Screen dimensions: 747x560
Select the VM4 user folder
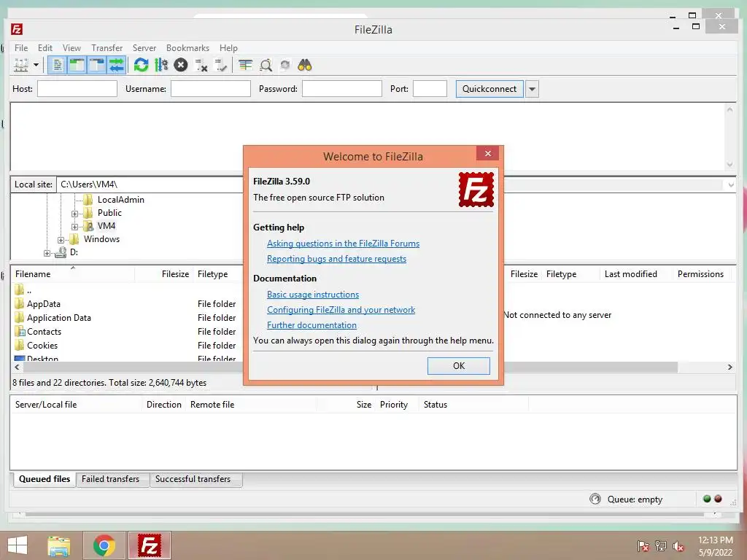106,226
